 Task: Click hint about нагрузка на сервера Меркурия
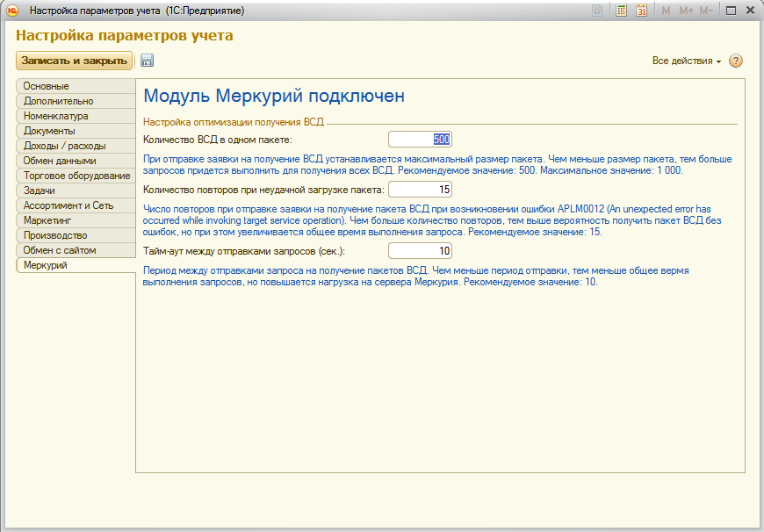(x=416, y=277)
